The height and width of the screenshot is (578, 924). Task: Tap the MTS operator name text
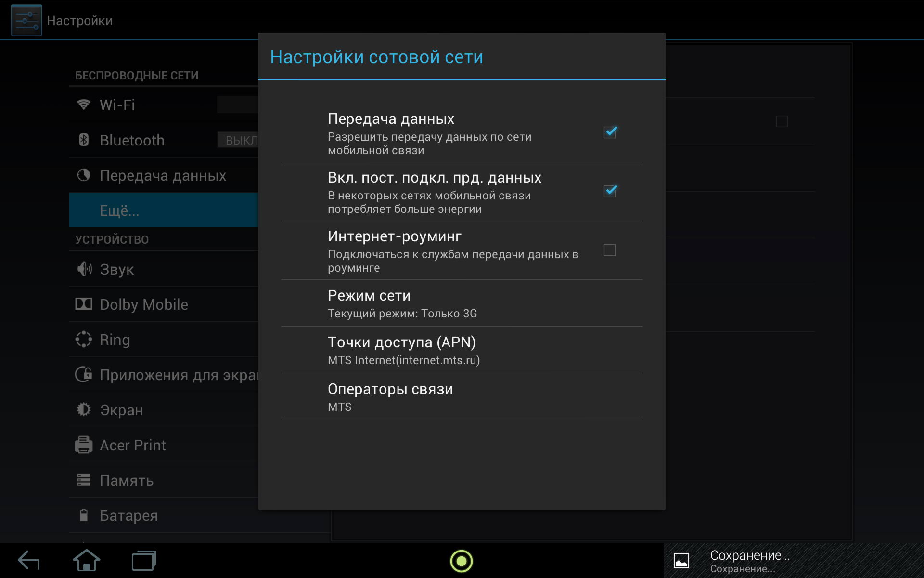pos(339,407)
